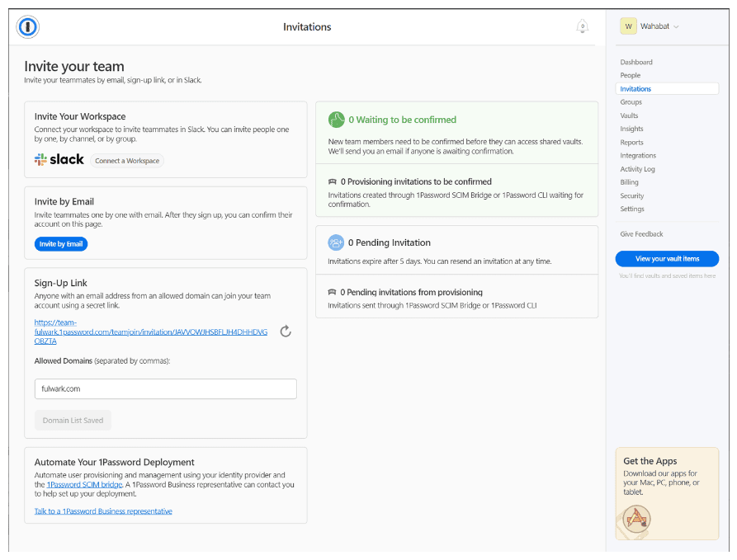Open the team sign-up invitation link
The height and width of the screenshot is (560, 737).
pyautogui.click(x=151, y=332)
